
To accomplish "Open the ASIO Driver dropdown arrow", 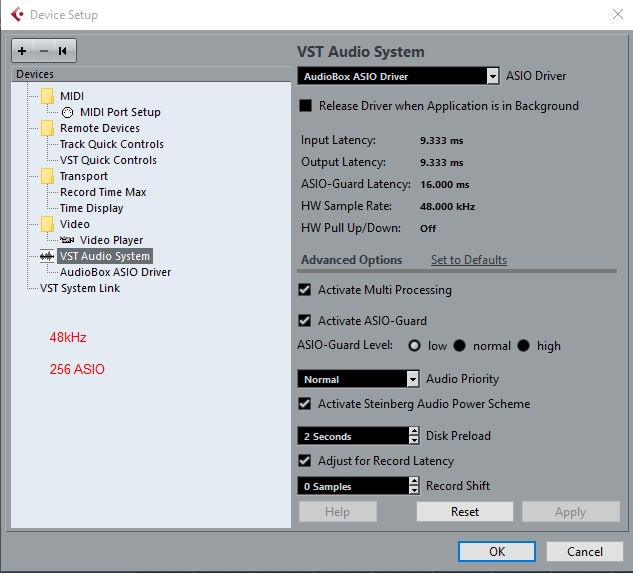I will [493, 76].
